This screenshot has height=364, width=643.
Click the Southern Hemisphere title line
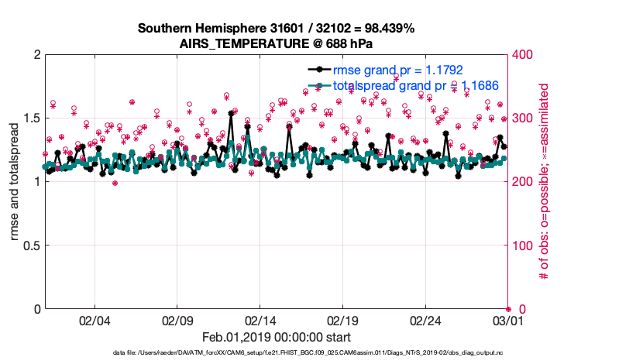276,29
